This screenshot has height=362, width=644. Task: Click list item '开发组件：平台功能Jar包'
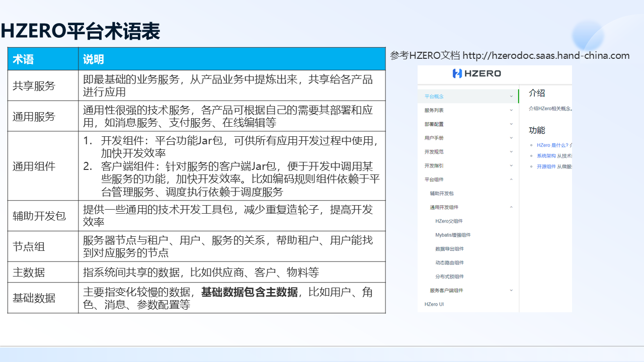(231, 147)
